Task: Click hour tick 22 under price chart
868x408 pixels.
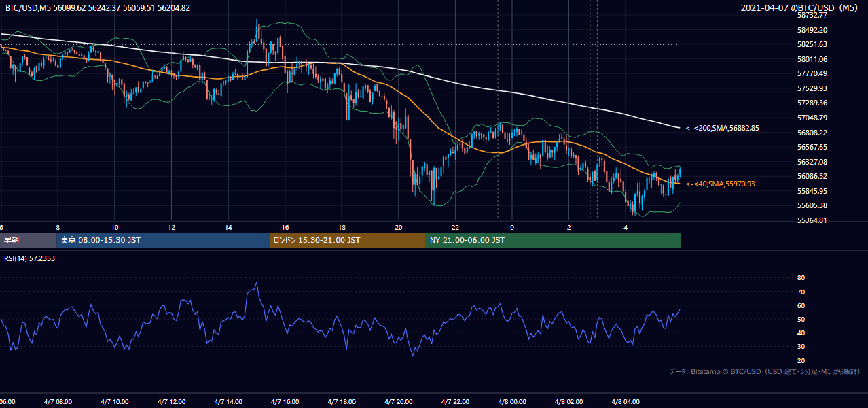Action: 456,227
